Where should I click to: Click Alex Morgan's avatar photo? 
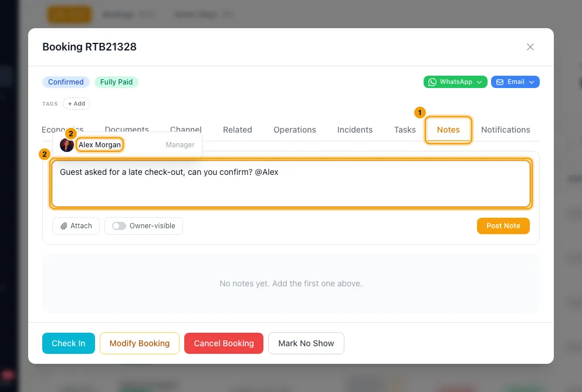point(67,145)
